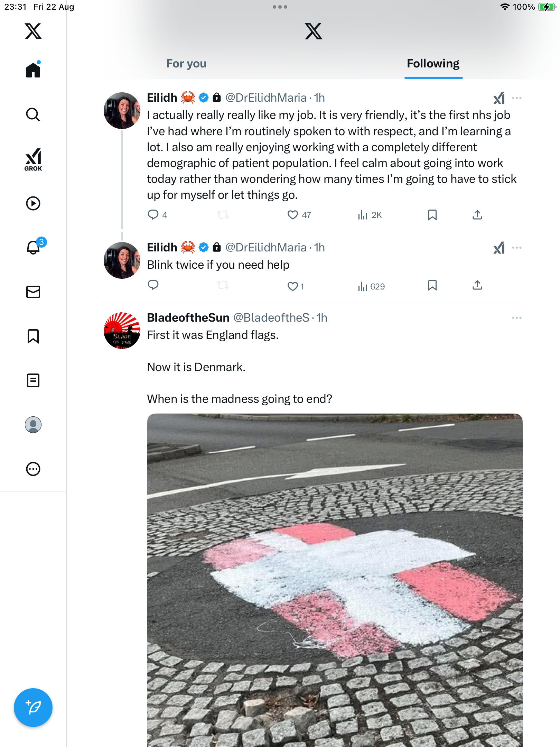
Task: Open the search page
Action: click(x=33, y=114)
